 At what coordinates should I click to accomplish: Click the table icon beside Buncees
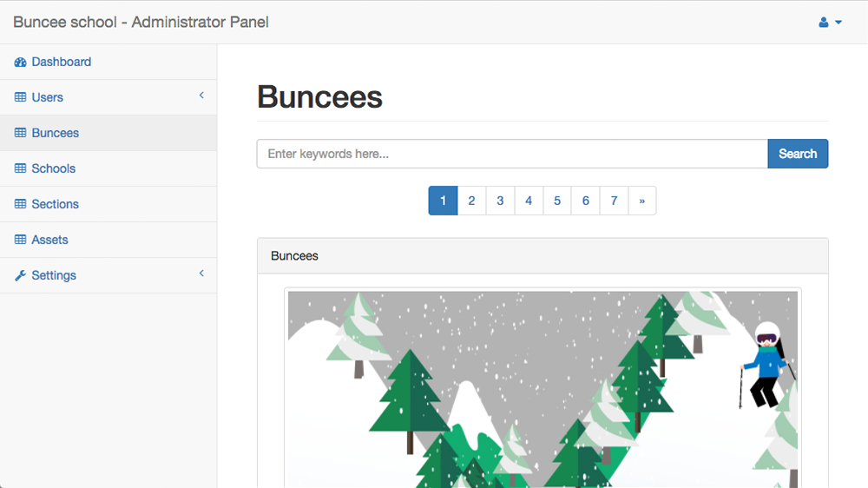21,134
